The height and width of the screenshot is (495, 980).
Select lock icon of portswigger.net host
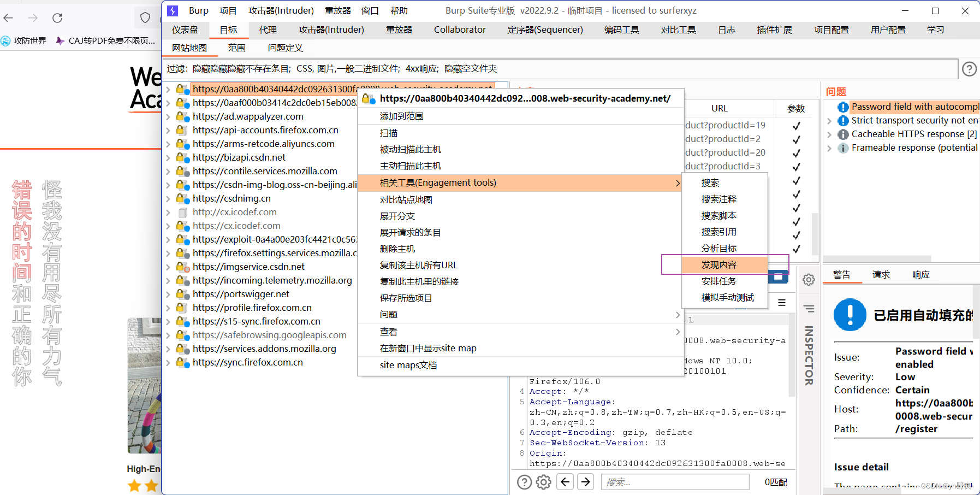[182, 294]
